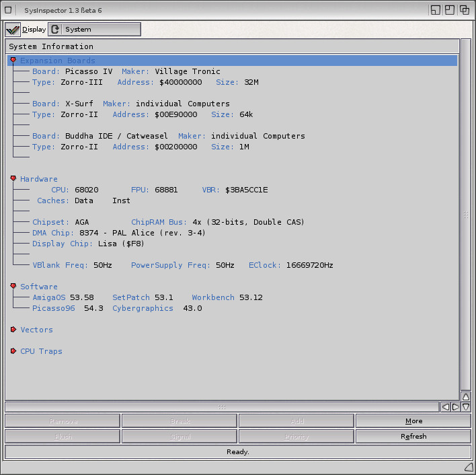Screen dimensions: 476x475
Task: Select the Vectors label
Action: [37, 330]
